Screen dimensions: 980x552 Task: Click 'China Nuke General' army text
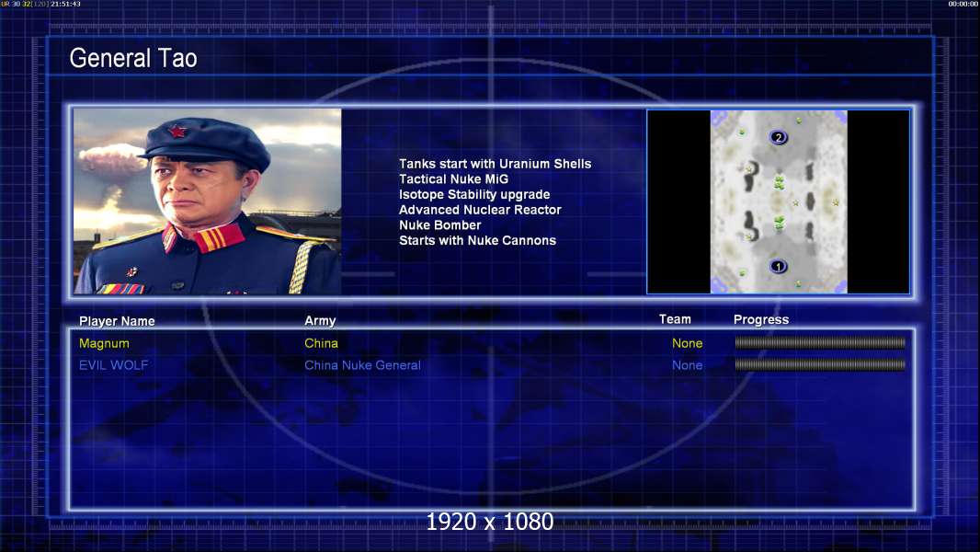[362, 365]
